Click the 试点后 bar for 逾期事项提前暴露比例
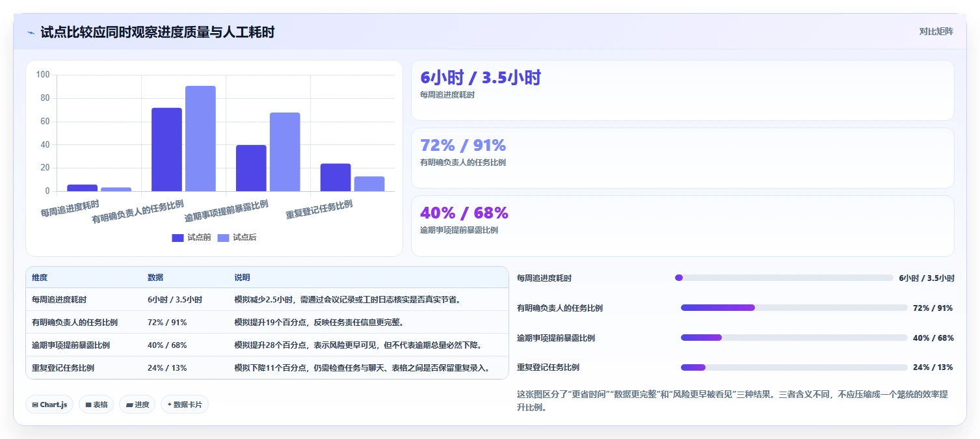This screenshot has width=980, height=439. 285,152
